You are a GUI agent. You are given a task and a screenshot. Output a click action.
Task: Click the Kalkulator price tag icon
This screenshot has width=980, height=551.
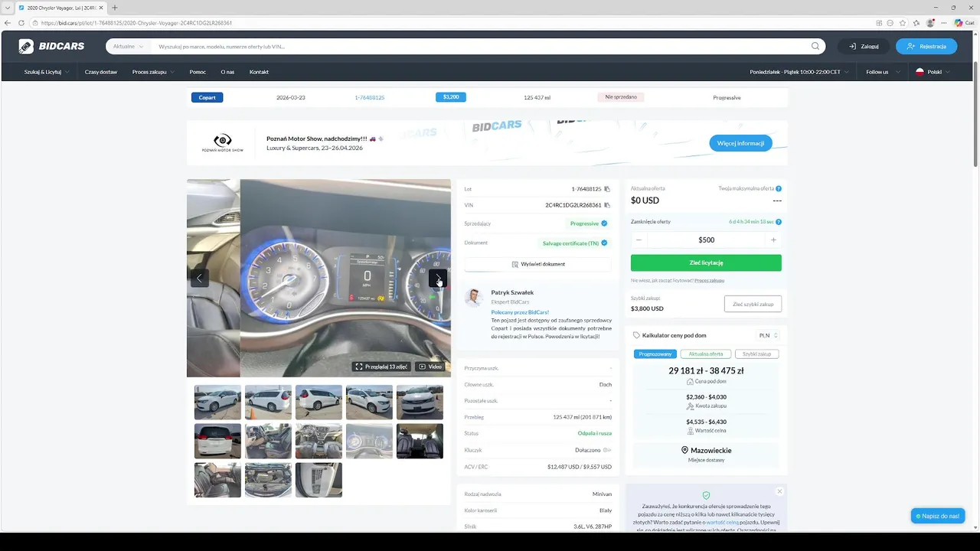click(637, 335)
